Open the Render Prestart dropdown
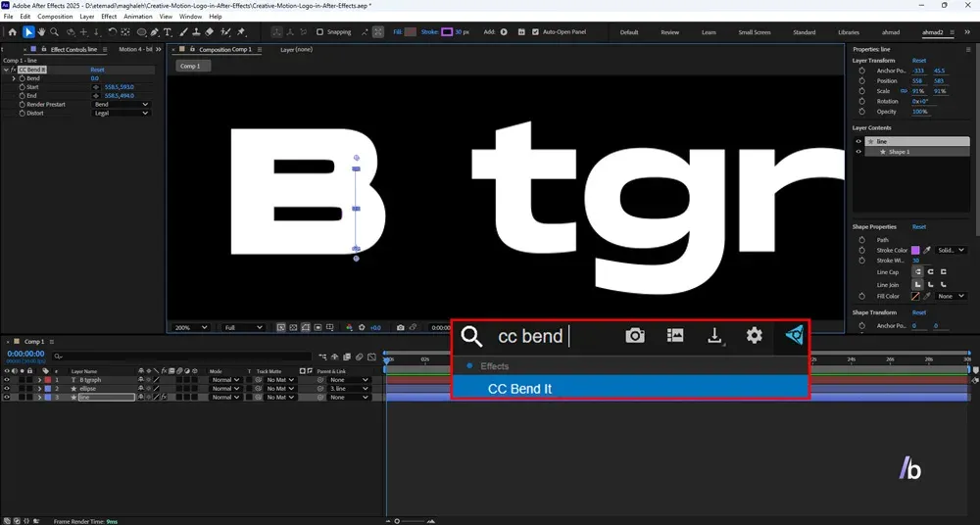Screen dimensions: 980x525 [x=122, y=105]
